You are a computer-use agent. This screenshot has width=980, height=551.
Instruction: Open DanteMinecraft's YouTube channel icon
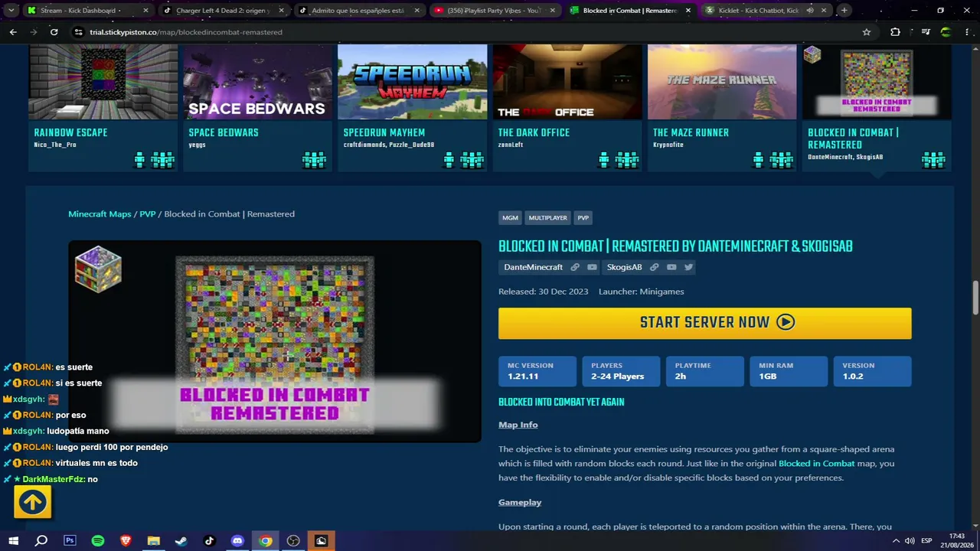pyautogui.click(x=592, y=267)
